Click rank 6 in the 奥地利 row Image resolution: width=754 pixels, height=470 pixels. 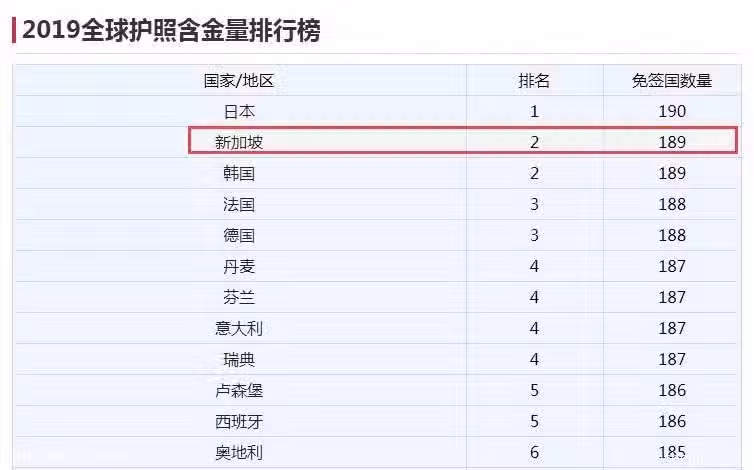click(x=534, y=452)
